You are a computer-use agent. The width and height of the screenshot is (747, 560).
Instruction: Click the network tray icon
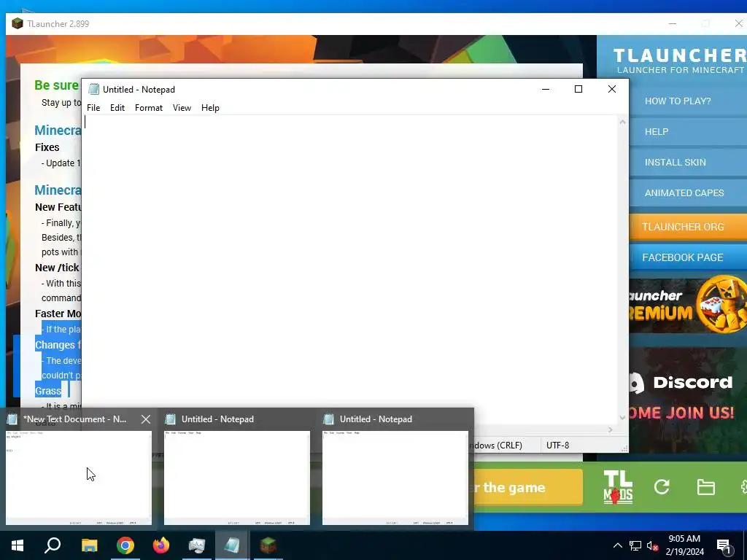click(x=635, y=545)
